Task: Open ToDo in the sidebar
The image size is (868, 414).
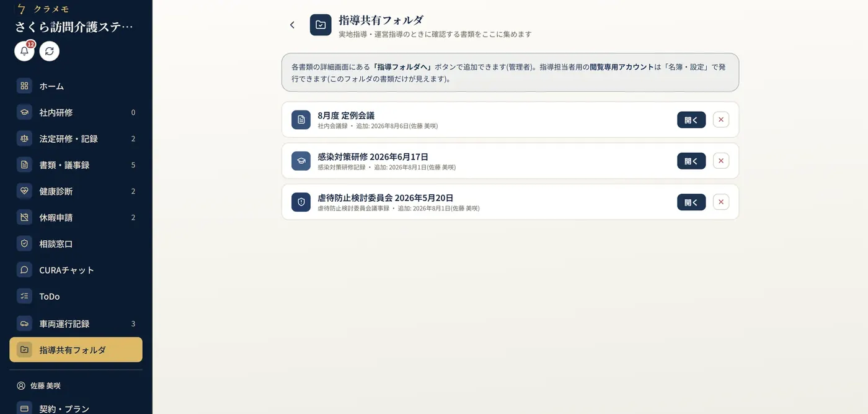Action: coord(76,296)
